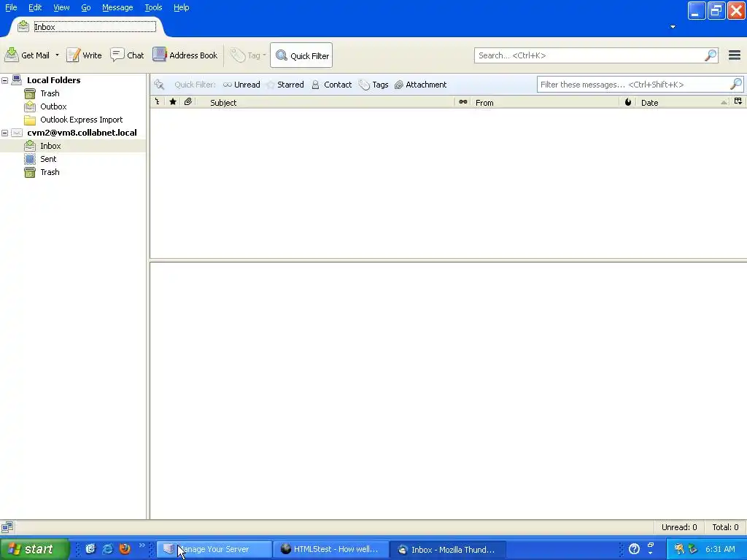The width and height of the screenshot is (747, 560).
Task: Open the Go menu
Action: [x=86, y=7]
